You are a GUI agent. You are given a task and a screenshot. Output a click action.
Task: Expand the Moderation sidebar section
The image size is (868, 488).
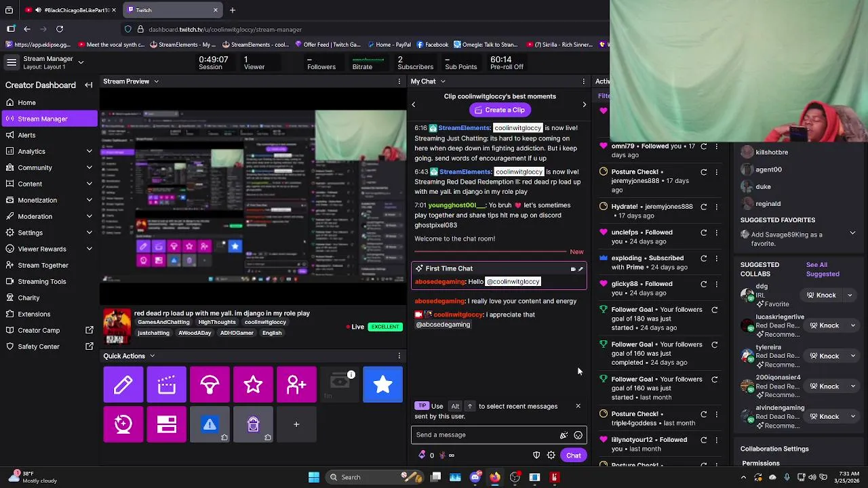pos(89,216)
